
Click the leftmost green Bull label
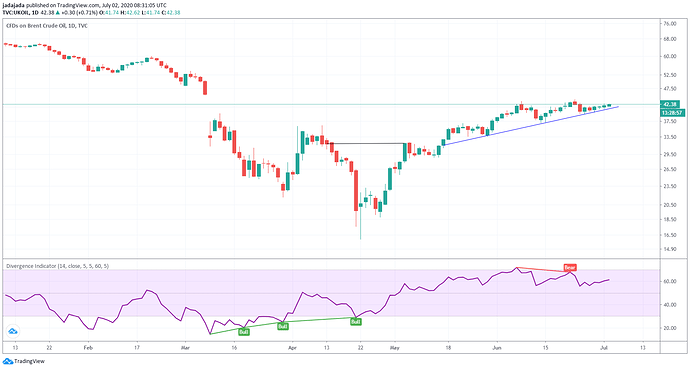point(244,332)
